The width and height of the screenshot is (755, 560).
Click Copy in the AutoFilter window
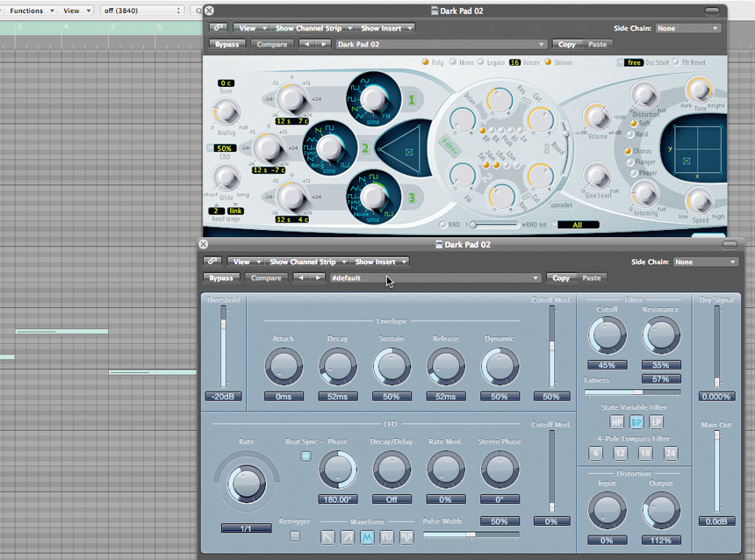pos(561,278)
